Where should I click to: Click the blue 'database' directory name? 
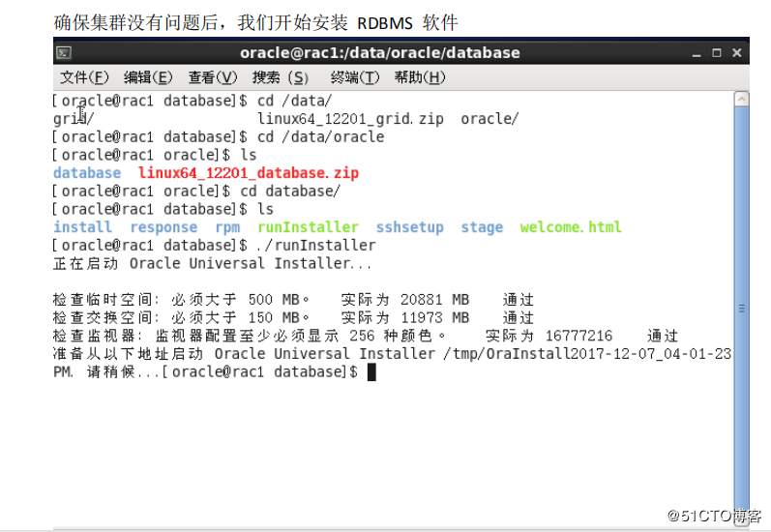87,173
